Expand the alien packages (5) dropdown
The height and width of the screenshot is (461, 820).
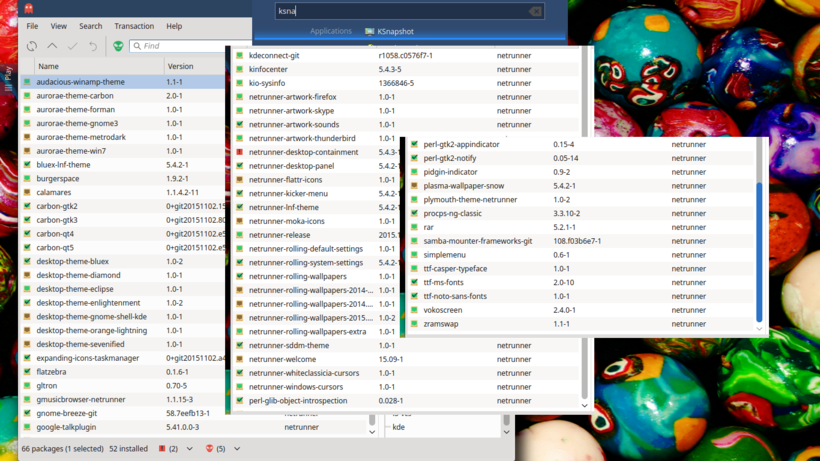[x=237, y=448]
